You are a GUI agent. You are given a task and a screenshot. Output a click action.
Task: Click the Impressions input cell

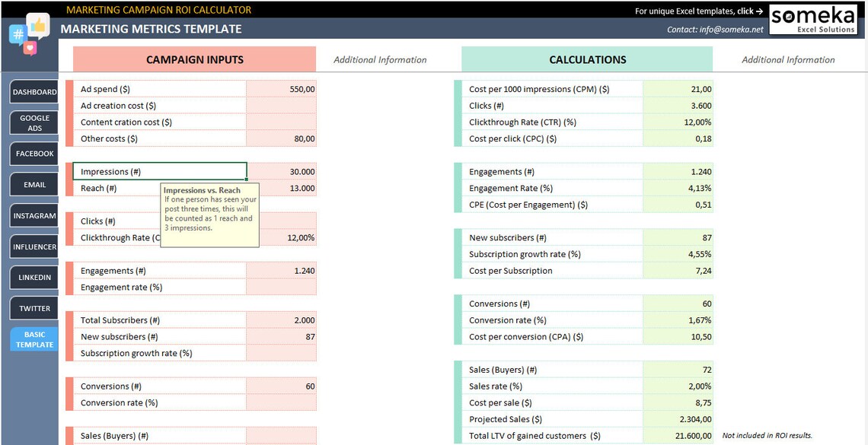pyautogui.click(x=160, y=171)
